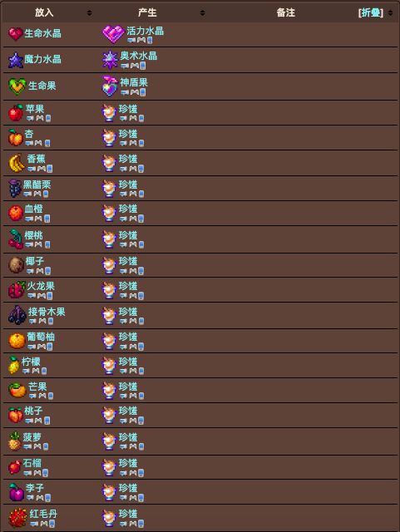This screenshot has height=532, width=400.
Task: Click the rambutan (红毛丹) icon
Action: [x=17, y=518]
